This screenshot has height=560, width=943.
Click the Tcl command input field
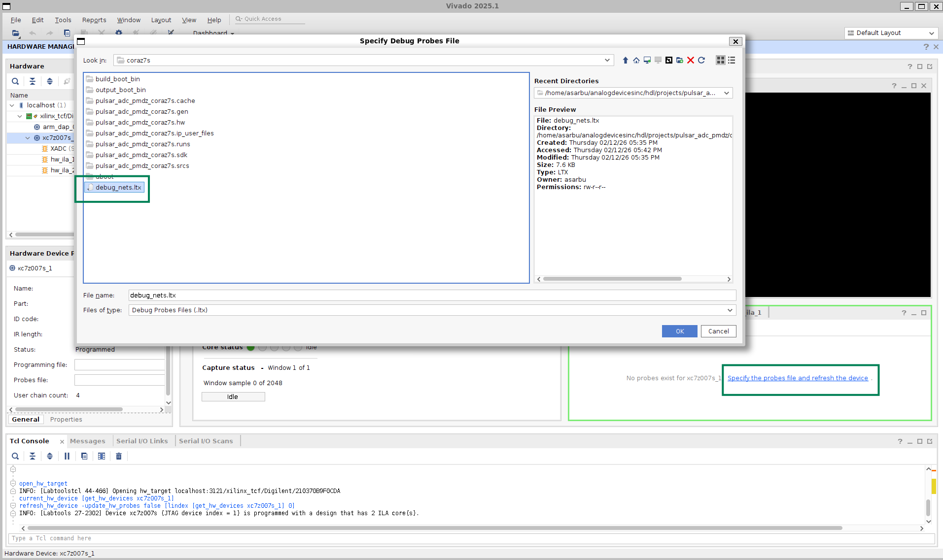472,539
